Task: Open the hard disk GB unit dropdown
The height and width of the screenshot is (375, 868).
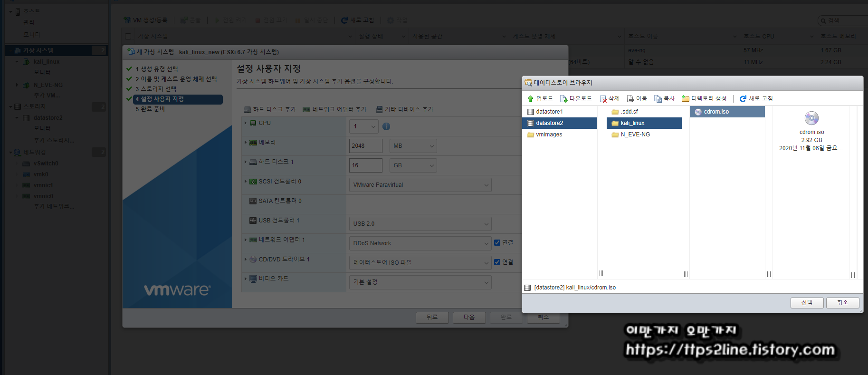Action: (x=413, y=165)
